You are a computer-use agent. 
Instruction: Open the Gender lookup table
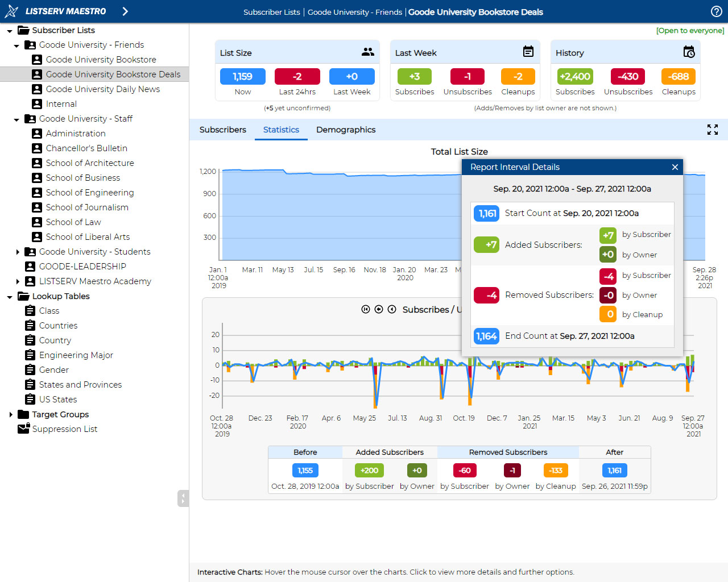click(53, 370)
